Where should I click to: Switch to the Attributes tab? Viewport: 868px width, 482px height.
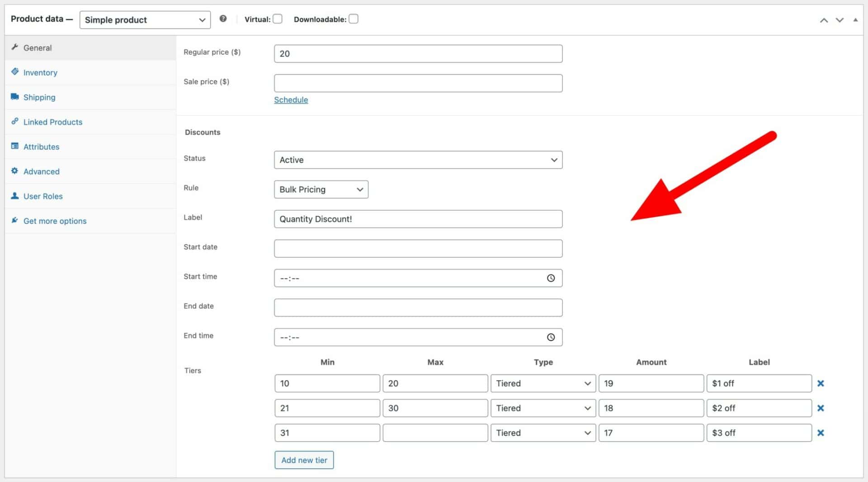[x=90, y=147]
